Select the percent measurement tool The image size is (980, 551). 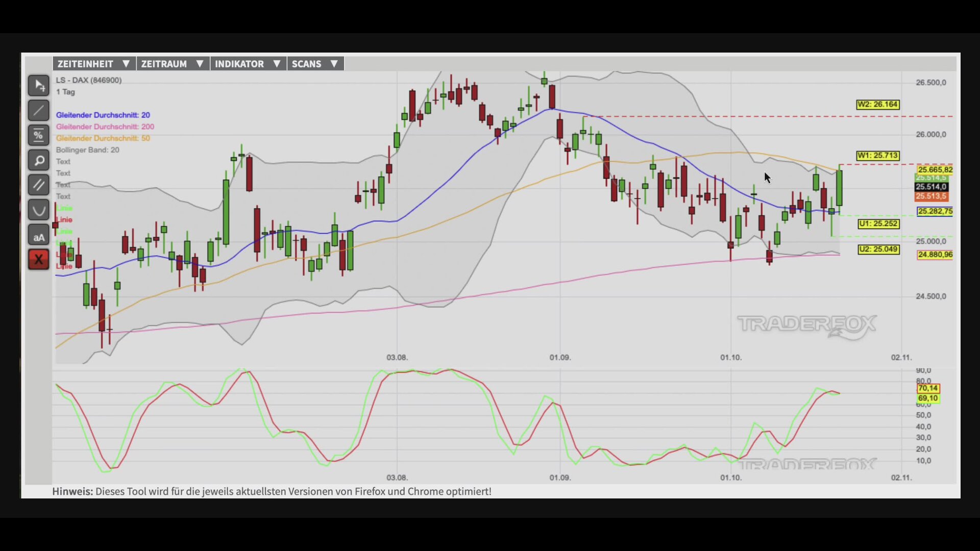tap(38, 136)
